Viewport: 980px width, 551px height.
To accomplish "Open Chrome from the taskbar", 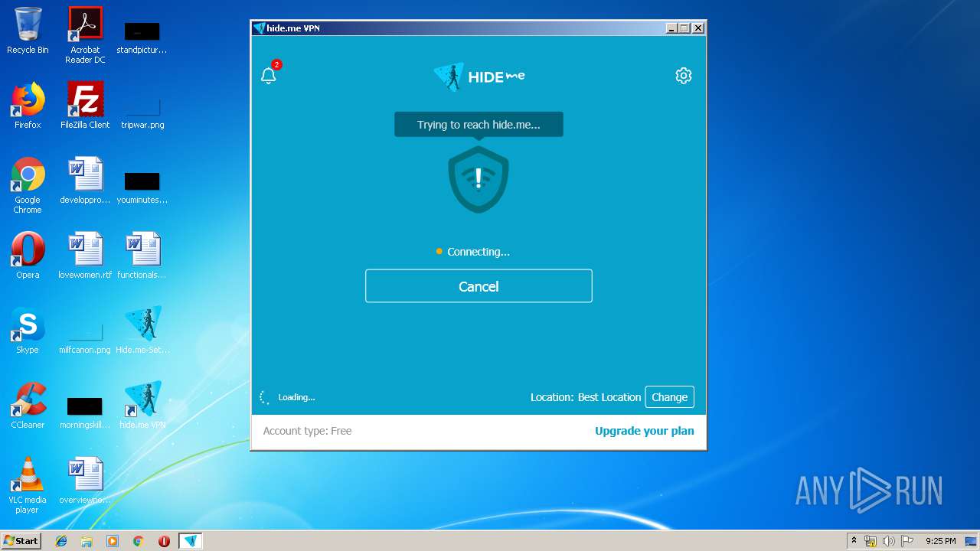I will (139, 541).
